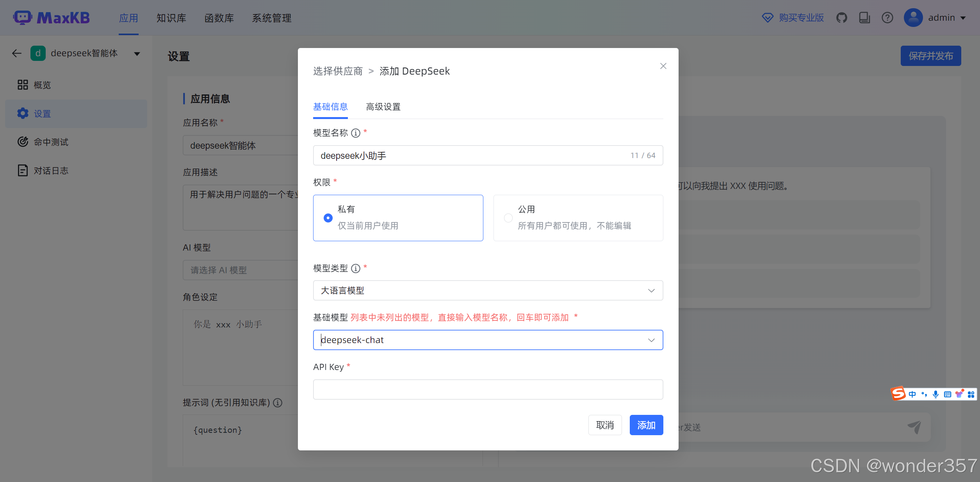This screenshot has height=482, width=980.
Task: Select the 知识库 menu item
Action: 171,18
